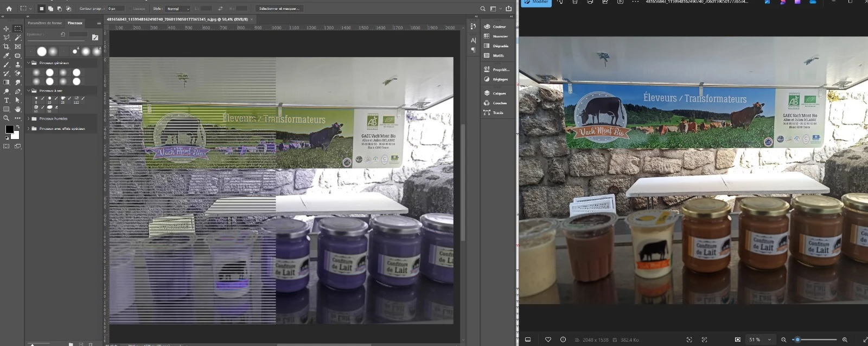This screenshot has width=868, height=346.
Task: Toggle the Lissage anti-alias checkbox
Action: (130, 9)
